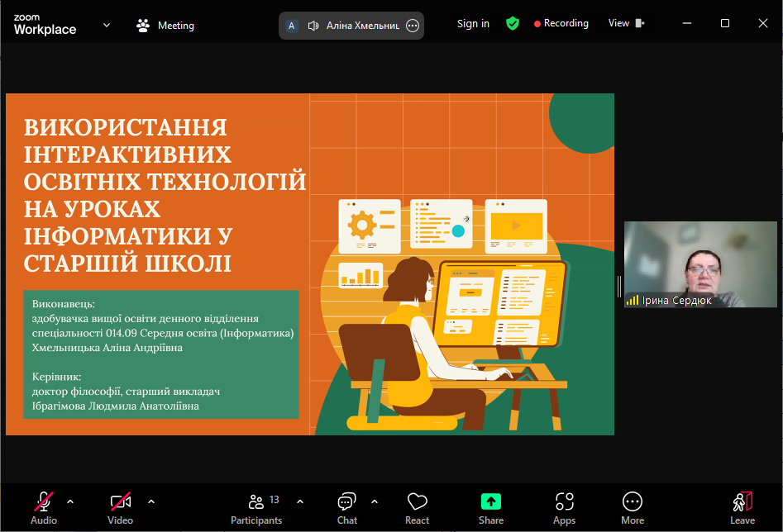Unmute the microphone with Audio button
Viewport: 783px width, 532px height.
click(44, 508)
